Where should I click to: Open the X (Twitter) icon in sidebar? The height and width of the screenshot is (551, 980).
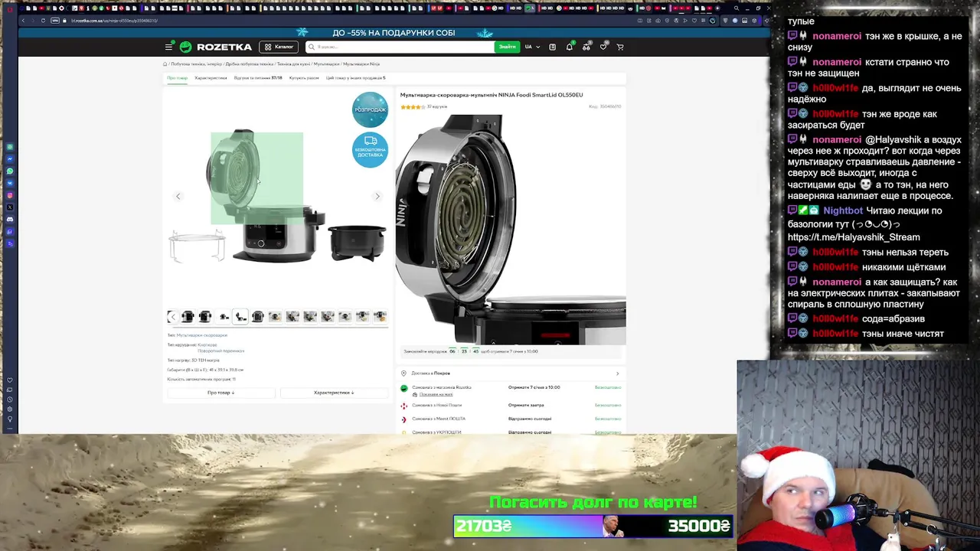coord(10,207)
